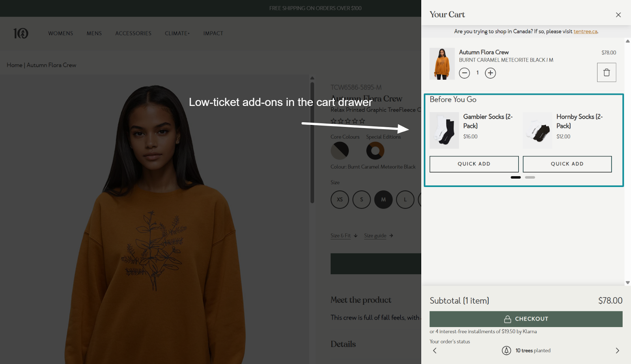Choose size L
Viewport: 631px width, 364px height.
405,200
